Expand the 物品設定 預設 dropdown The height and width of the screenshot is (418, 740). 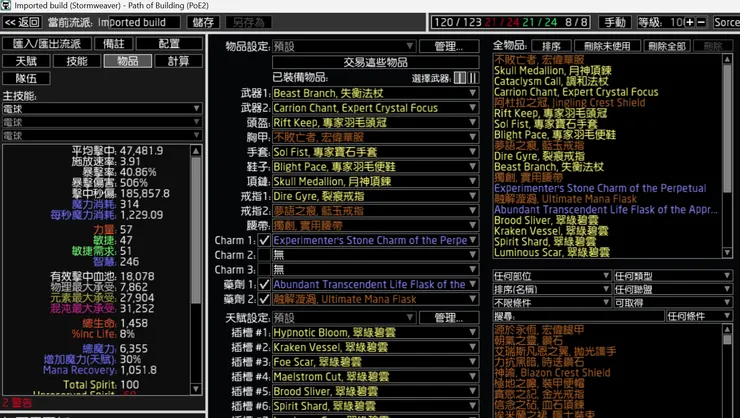point(344,46)
